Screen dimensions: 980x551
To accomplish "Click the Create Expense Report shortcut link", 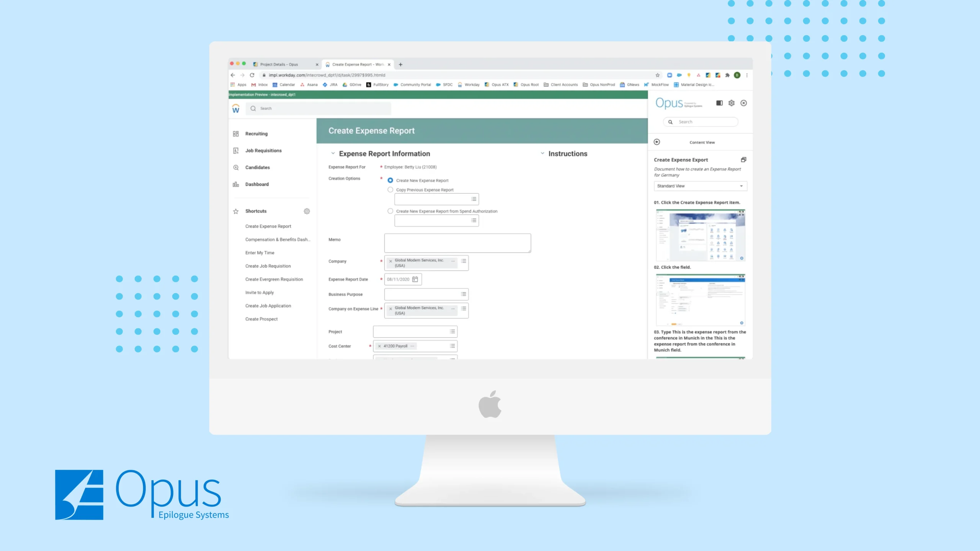I will click(268, 226).
